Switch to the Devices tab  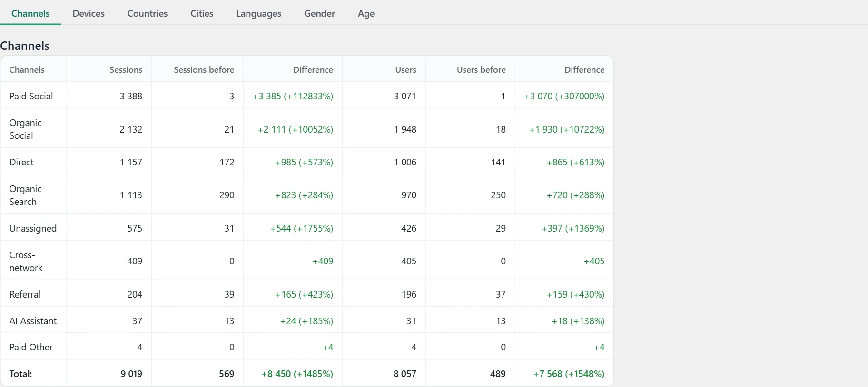tap(89, 13)
